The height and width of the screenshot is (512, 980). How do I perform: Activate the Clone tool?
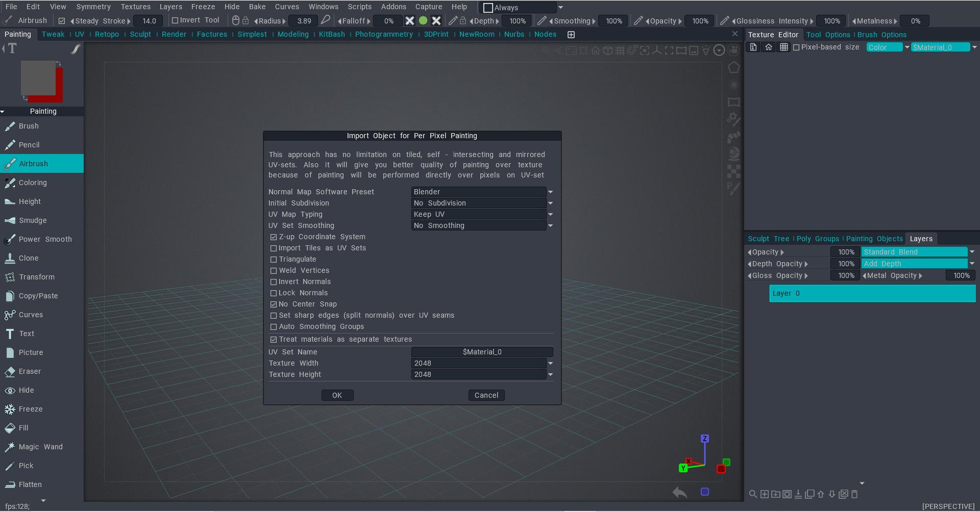coord(28,258)
